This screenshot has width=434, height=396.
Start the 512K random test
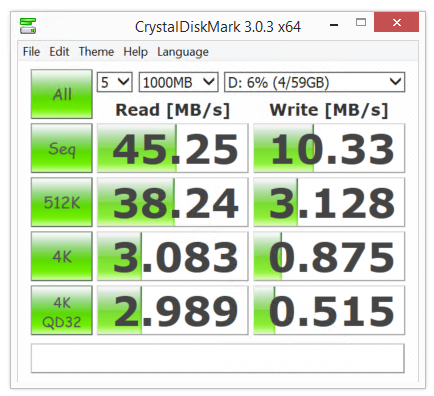tap(62, 202)
